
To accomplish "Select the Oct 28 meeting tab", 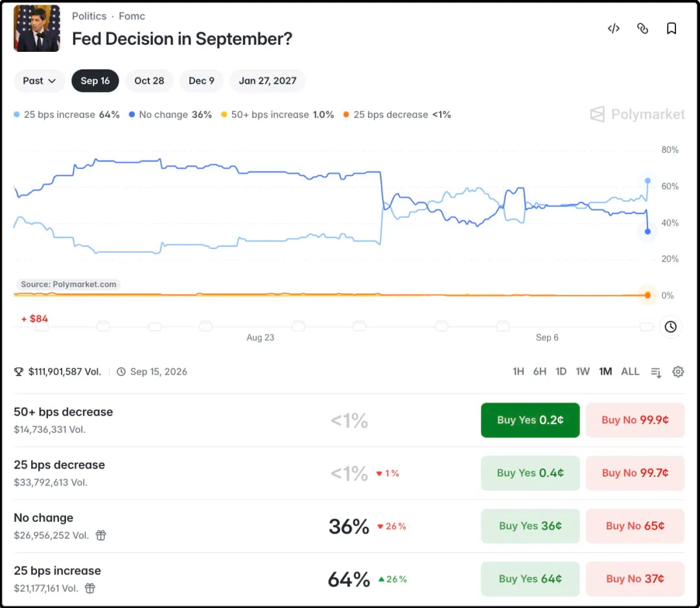I will pos(149,81).
